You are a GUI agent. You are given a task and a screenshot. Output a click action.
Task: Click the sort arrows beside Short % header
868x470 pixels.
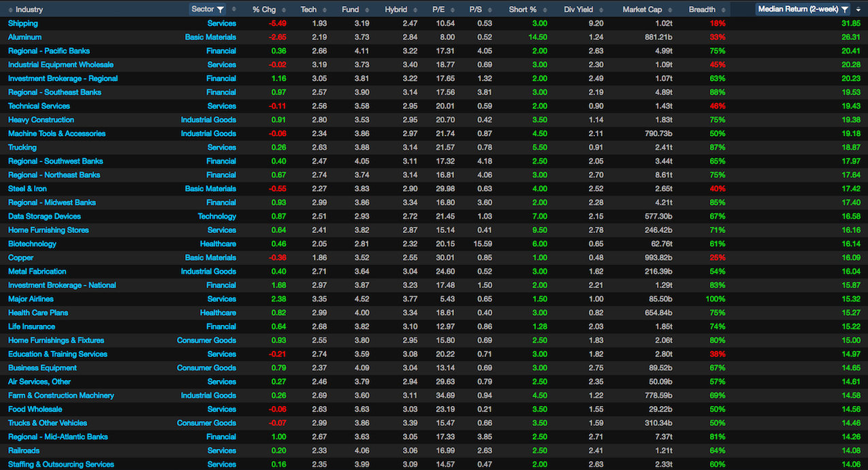(545, 10)
